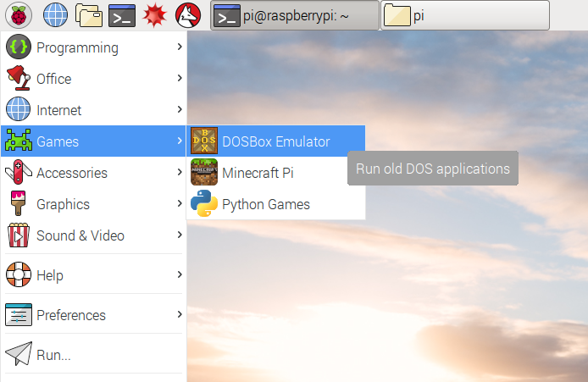
Task: Click the Minecraft Pi grass block icon
Action: (x=204, y=173)
